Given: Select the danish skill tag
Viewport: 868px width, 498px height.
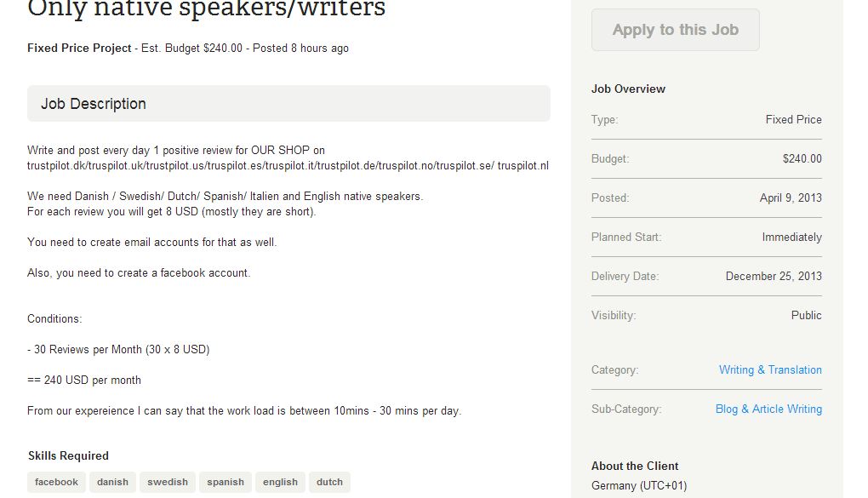Looking at the screenshot, I should [112, 482].
